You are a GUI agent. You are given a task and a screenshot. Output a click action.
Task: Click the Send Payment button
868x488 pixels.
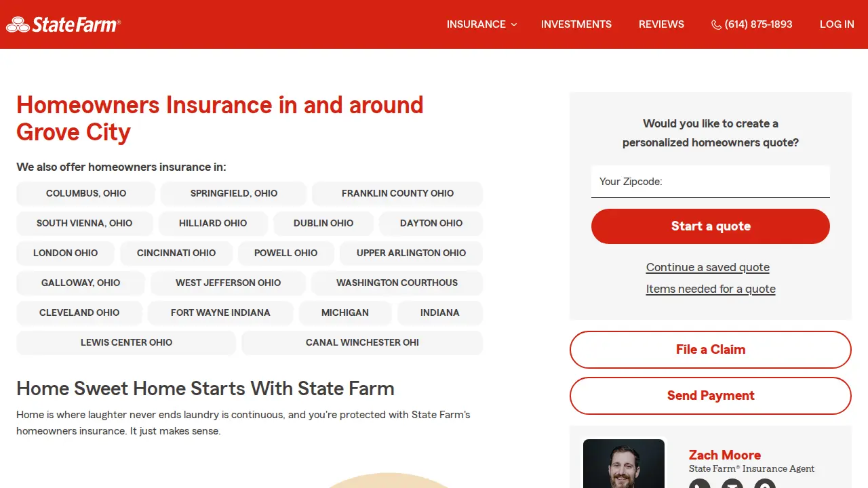tap(711, 396)
